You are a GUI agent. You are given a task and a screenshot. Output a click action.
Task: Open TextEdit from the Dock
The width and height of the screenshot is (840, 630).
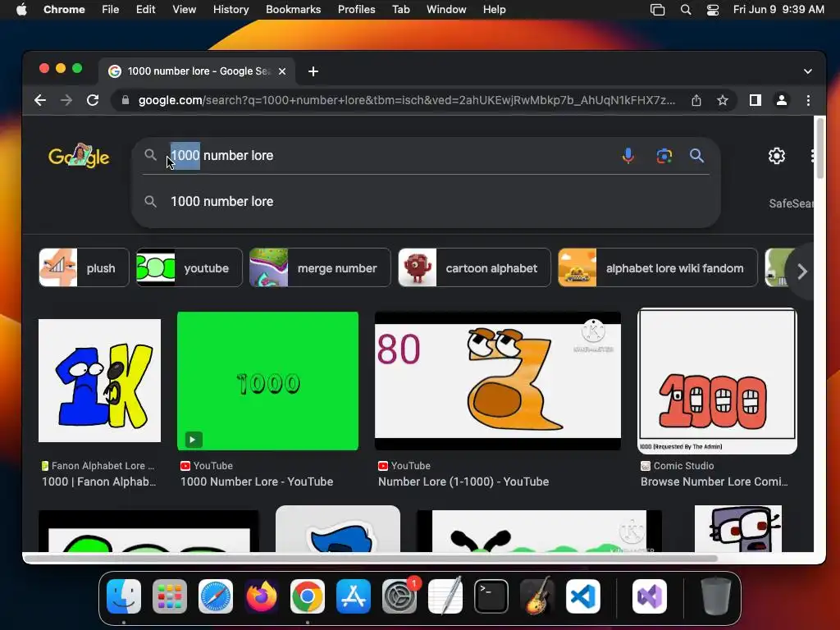click(445, 596)
